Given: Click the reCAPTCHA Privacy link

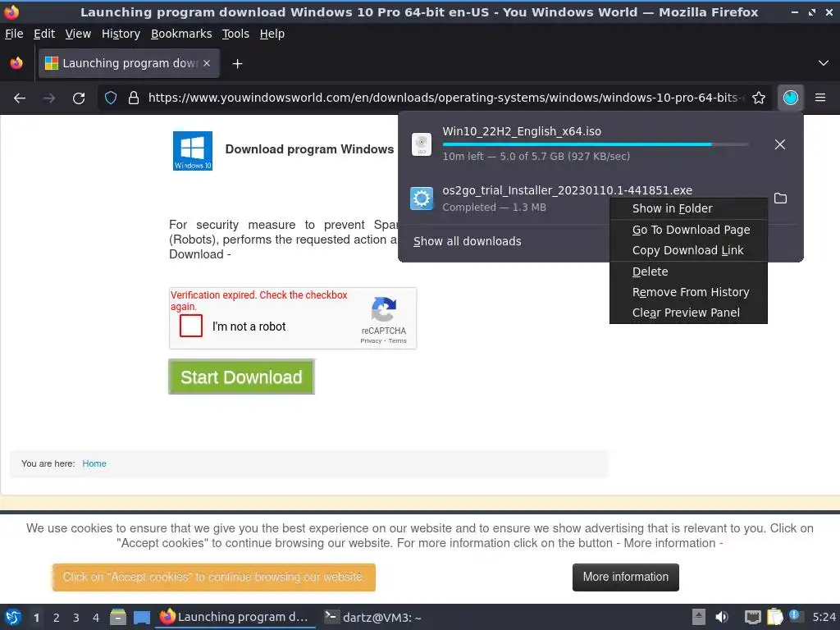Looking at the screenshot, I should click(371, 340).
